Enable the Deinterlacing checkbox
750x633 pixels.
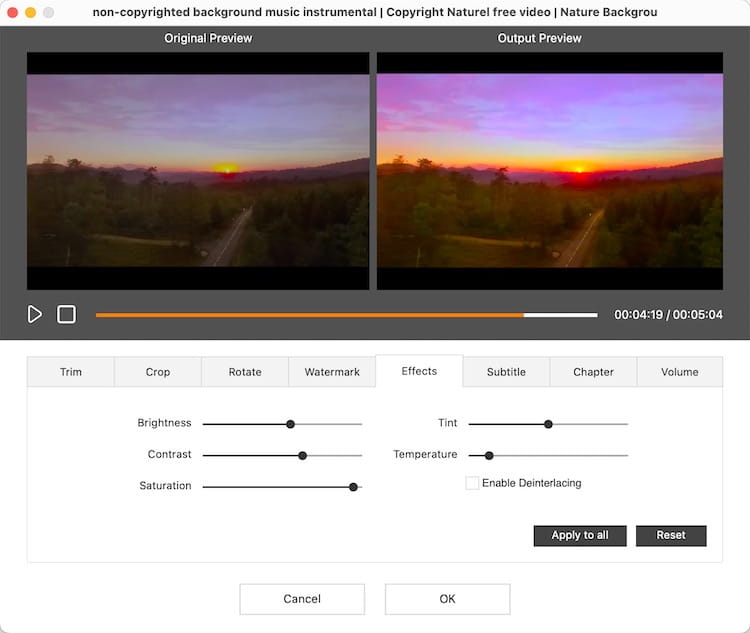[x=472, y=483]
